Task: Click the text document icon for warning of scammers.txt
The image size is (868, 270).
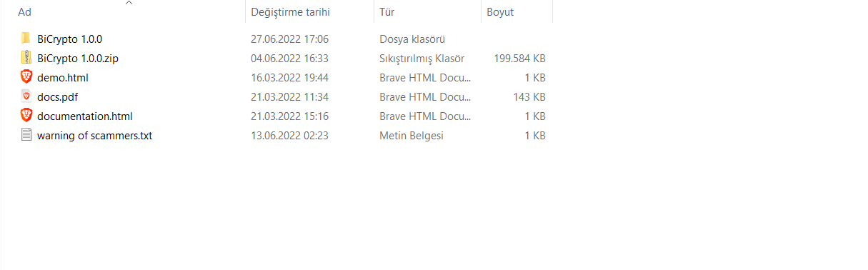Action: tap(26, 135)
